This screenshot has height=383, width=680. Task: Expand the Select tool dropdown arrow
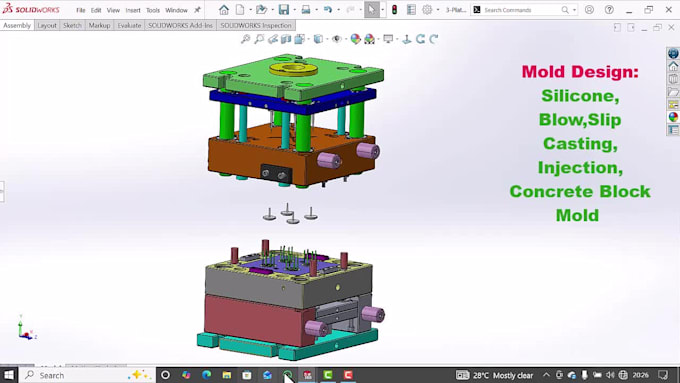(x=382, y=10)
